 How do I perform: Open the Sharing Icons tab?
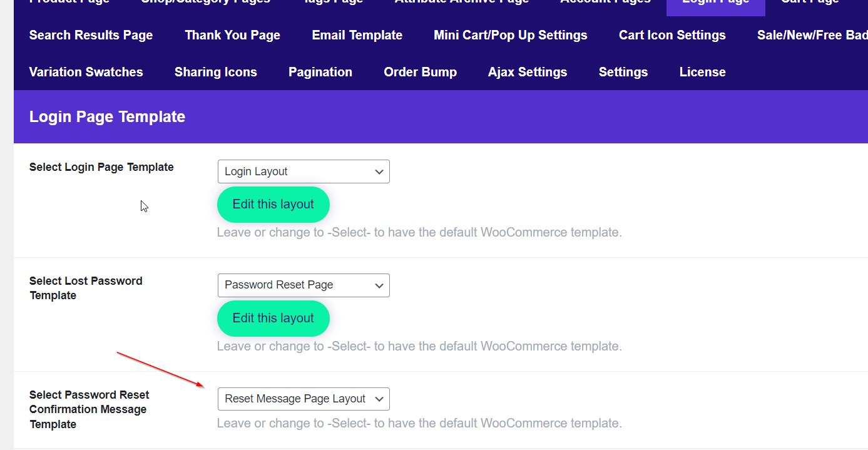[215, 72]
